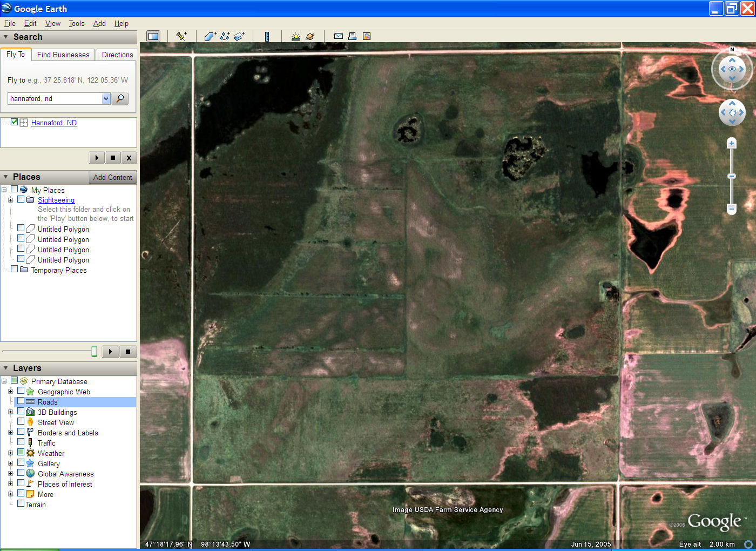Viewport: 756px width, 551px height.
Task: Click the Fly to text input field
Action: 55,98
